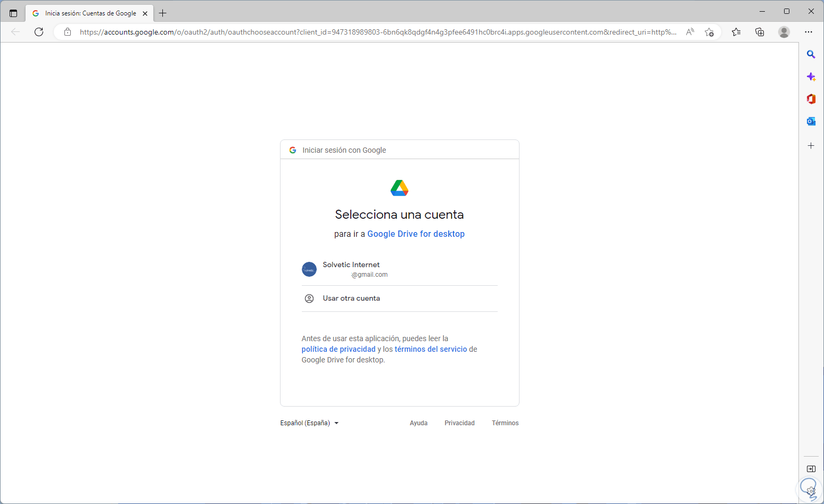Click the Iniciar sesión con Google text
This screenshot has height=504, width=824.
tap(344, 150)
